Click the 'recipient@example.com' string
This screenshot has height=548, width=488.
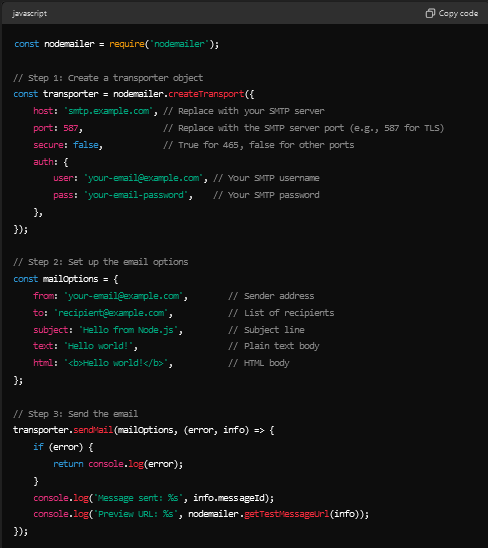pyautogui.click(x=111, y=313)
